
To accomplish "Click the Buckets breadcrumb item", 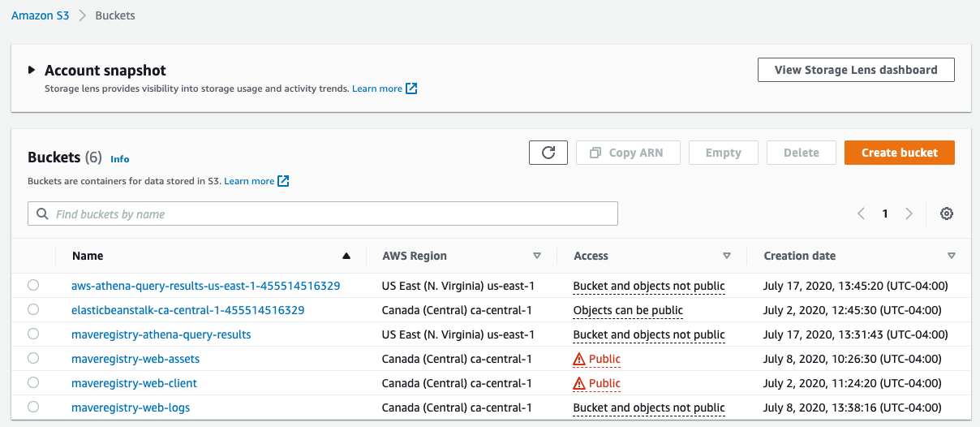I will coord(115,15).
